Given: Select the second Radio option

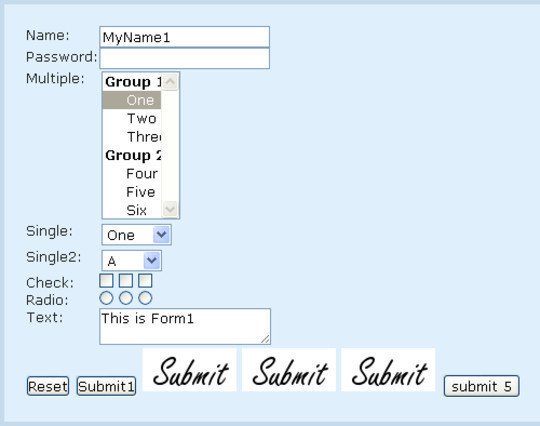Looking at the screenshot, I should tap(126, 298).
